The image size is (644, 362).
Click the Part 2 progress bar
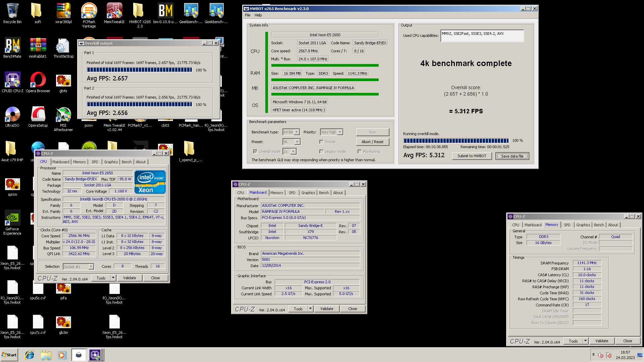coord(140,105)
